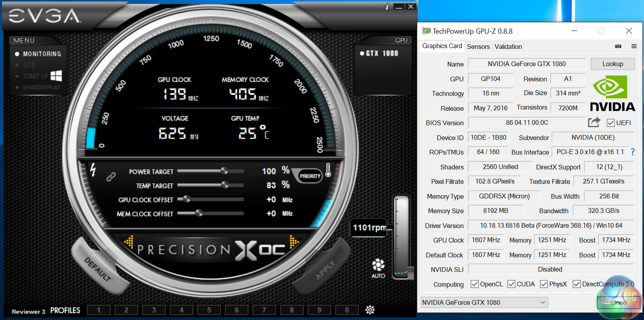The image size is (644, 320).
Task: Select OSD in the EVGA menu
Action: coord(29,65)
